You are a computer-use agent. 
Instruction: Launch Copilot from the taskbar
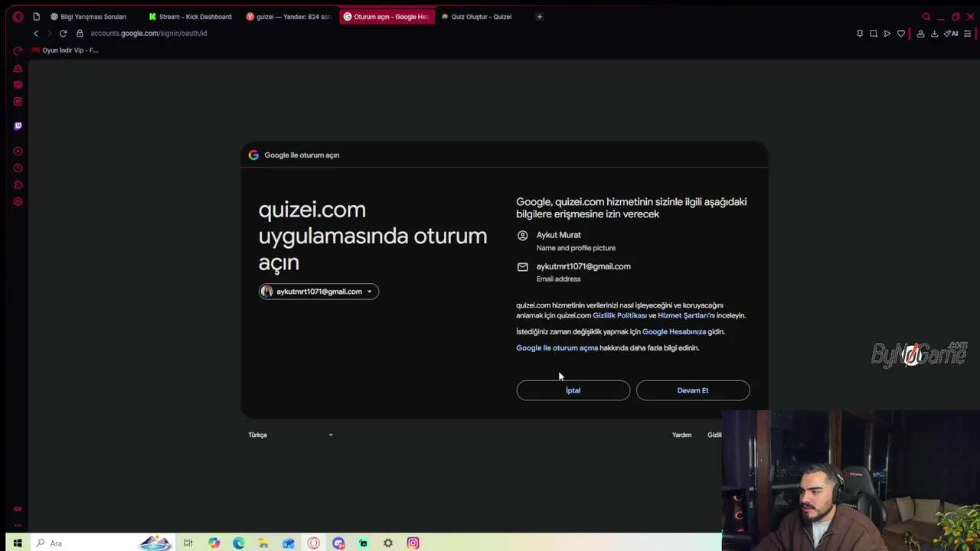pos(214,543)
